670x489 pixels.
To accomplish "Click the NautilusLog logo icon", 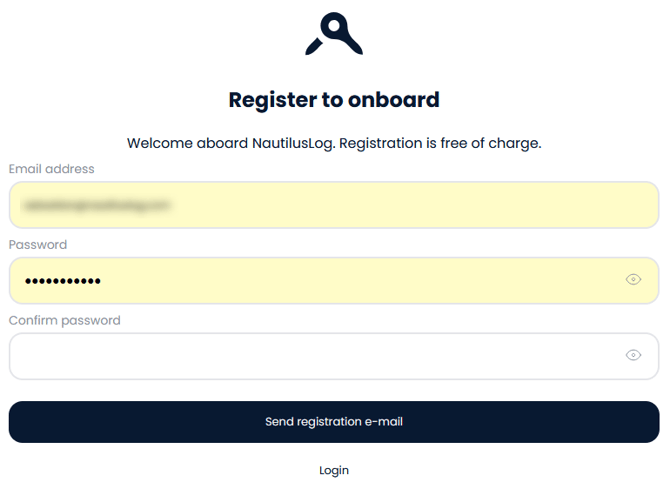I will click(334, 33).
